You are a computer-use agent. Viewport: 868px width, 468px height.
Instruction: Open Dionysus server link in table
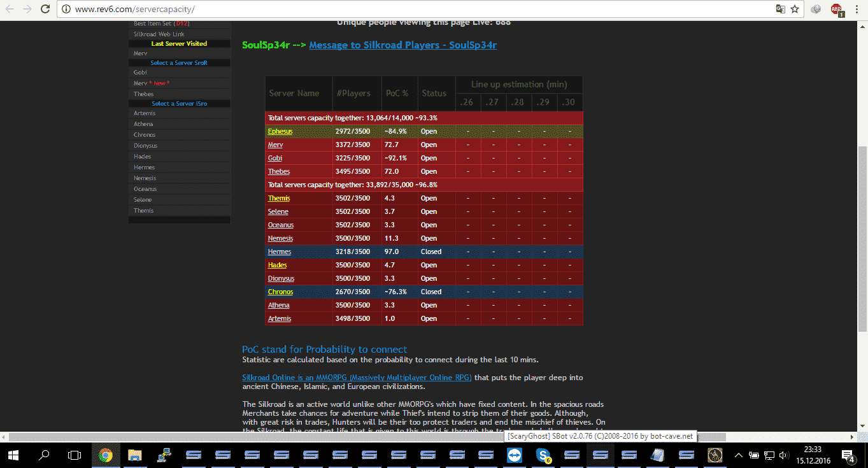281,278
